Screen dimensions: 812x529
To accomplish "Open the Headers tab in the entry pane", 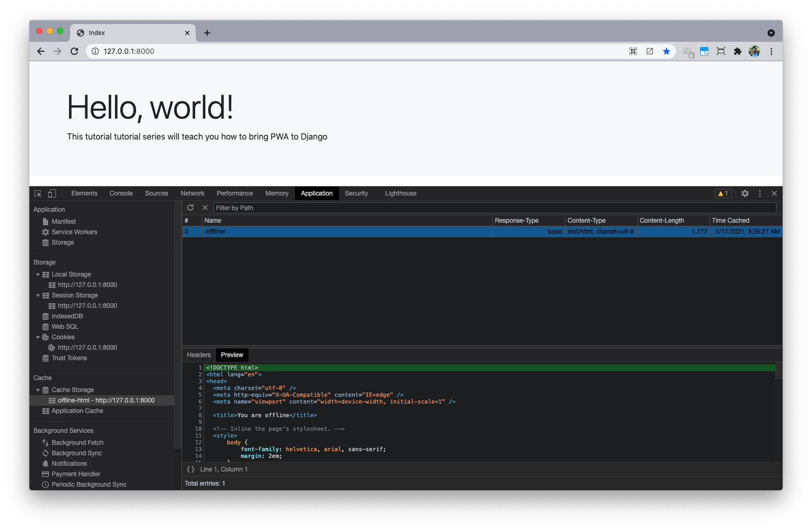I will [199, 355].
